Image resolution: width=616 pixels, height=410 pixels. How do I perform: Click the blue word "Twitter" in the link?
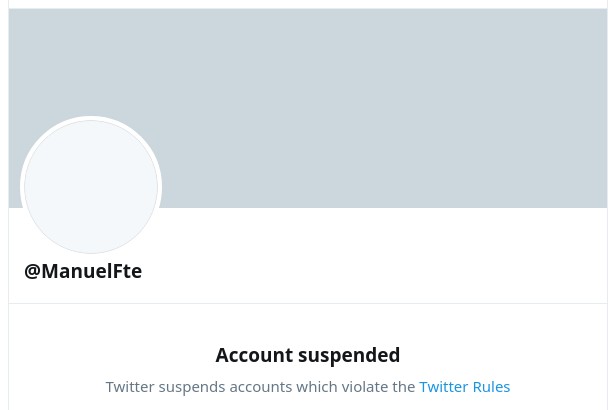[444, 387]
